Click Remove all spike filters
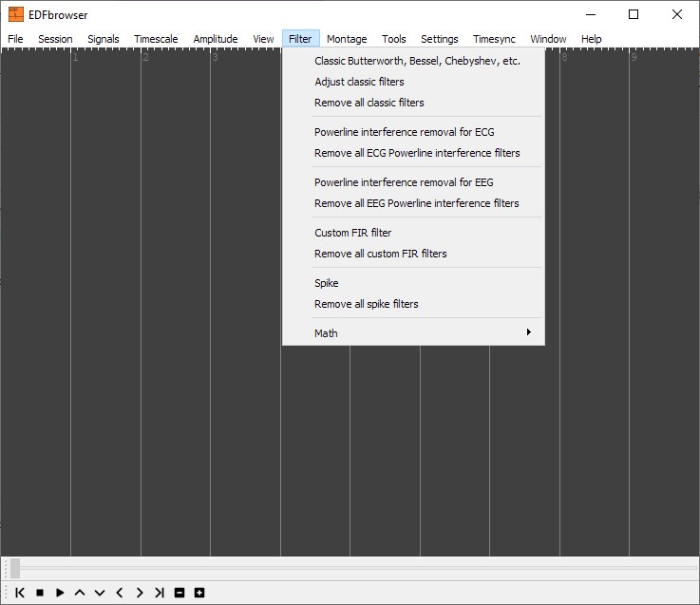The image size is (700, 605). tap(367, 304)
